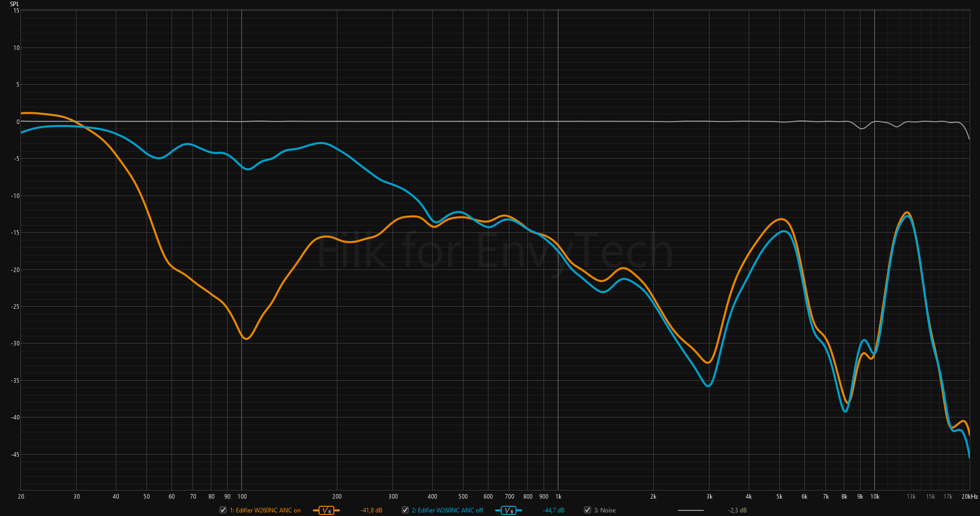The image size is (980, 516).
Task: Hide the Noise trace via its checkbox
Action: click(587, 510)
